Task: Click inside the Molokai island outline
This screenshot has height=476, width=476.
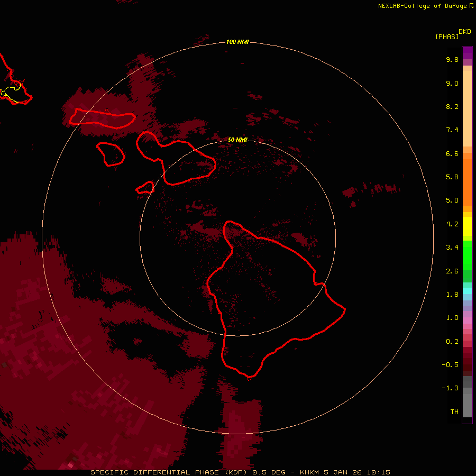Action: [102, 118]
